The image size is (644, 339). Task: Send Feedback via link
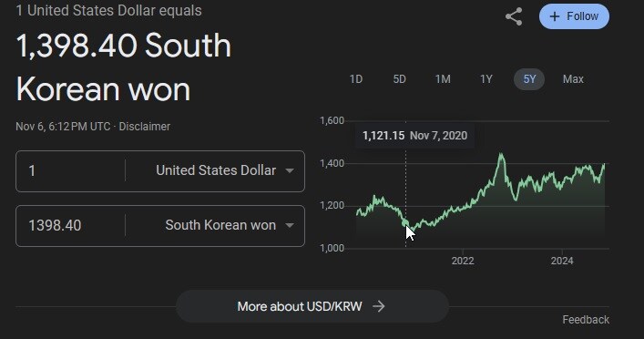(x=586, y=320)
